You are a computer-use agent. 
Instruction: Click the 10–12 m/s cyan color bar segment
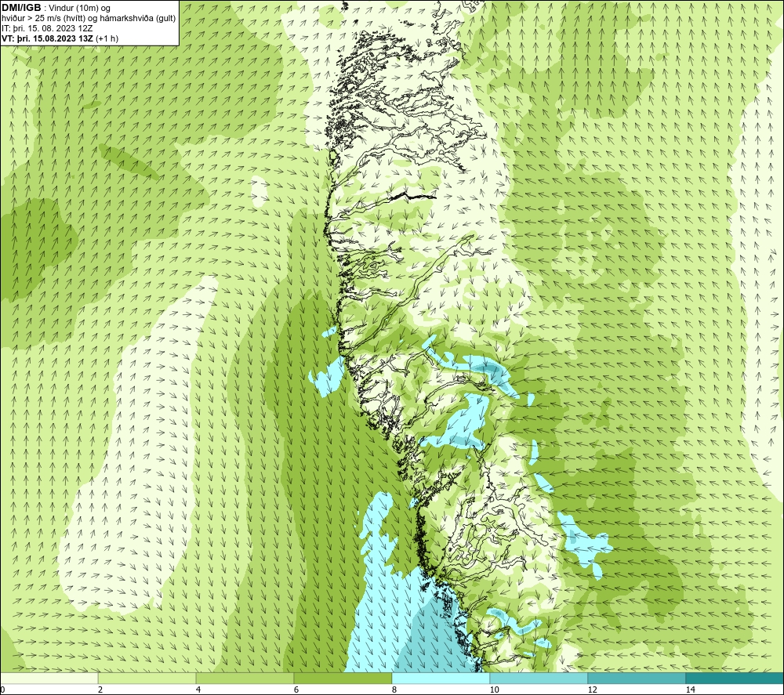tap(539, 678)
